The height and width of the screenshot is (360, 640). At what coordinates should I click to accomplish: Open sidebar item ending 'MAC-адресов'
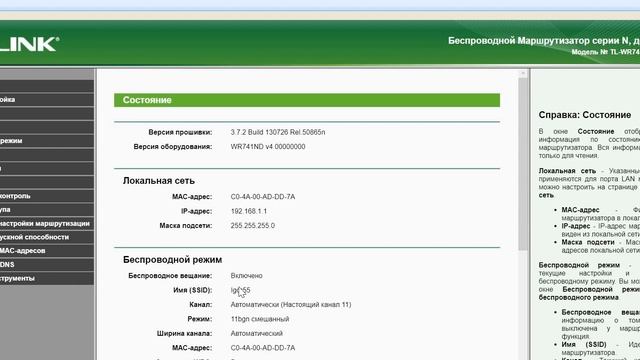click(47, 251)
